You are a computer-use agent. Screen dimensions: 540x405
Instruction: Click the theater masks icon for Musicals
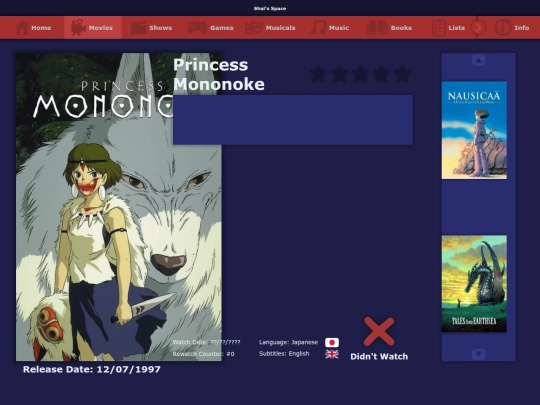point(253,28)
